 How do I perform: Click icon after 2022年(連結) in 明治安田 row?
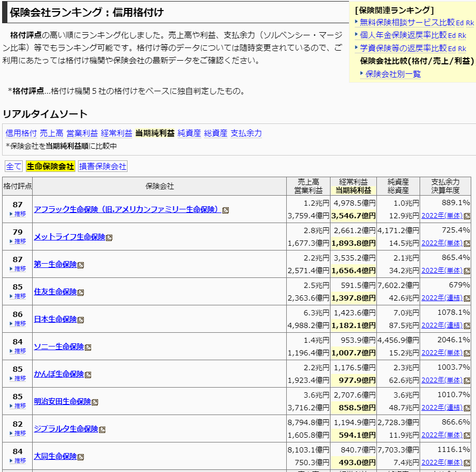[467, 408]
